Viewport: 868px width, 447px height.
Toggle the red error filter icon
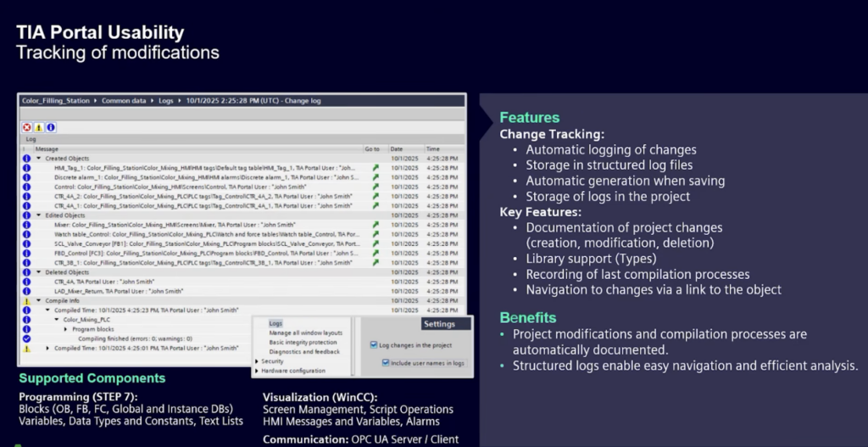(x=27, y=127)
